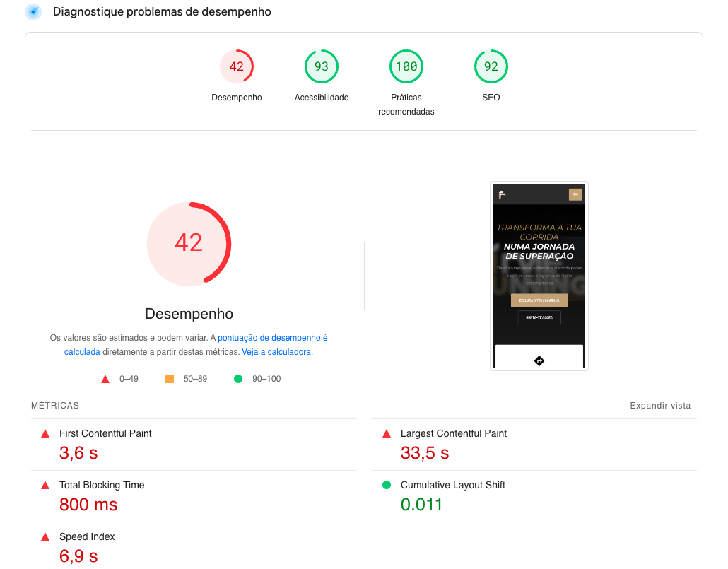
Task: Click red triangle beside Speed Index
Action: click(45, 536)
